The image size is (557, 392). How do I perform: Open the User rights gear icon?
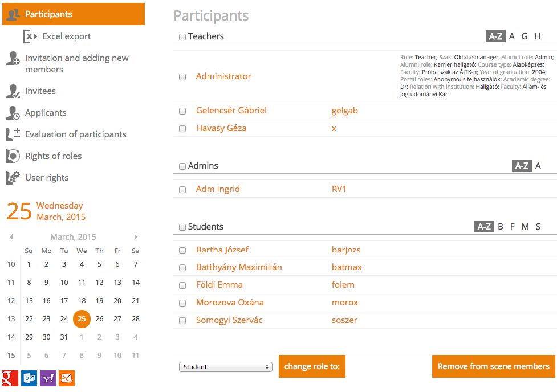tap(13, 178)
